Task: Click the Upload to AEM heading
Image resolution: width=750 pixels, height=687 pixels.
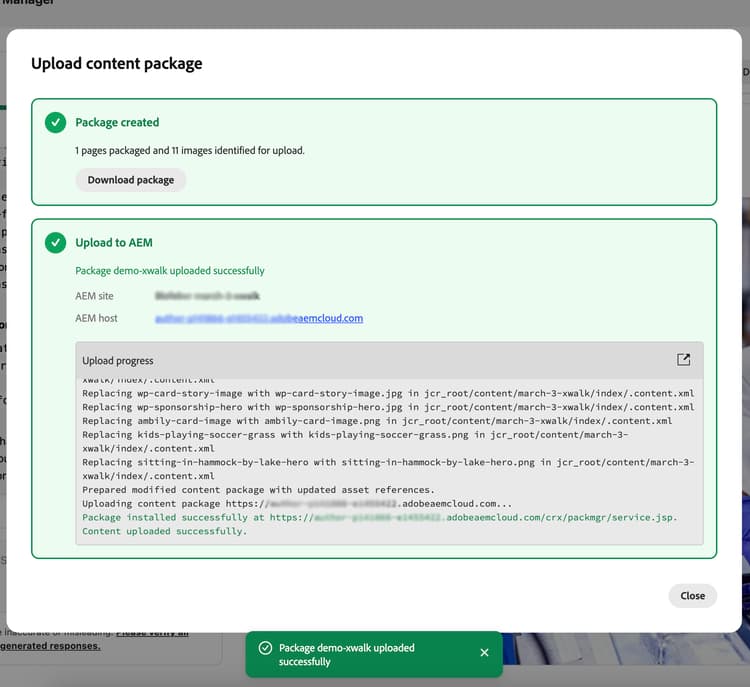Action: [114, 243]
